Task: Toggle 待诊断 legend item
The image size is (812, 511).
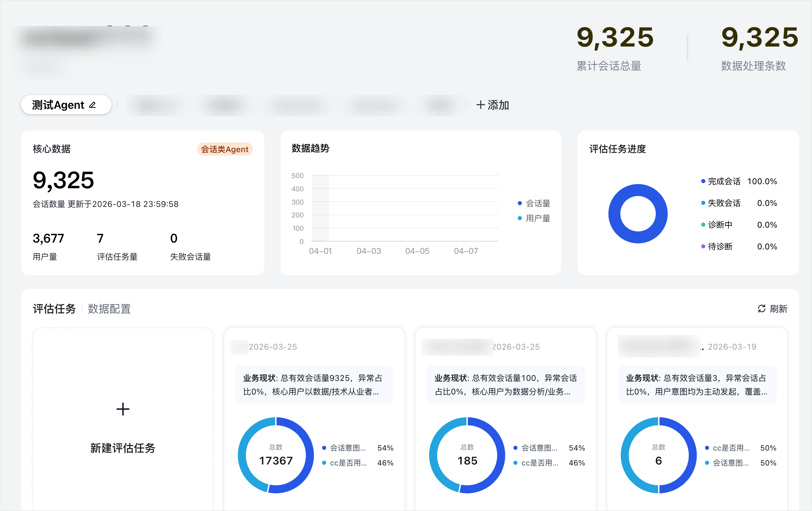Action: [x=720, y=247]
